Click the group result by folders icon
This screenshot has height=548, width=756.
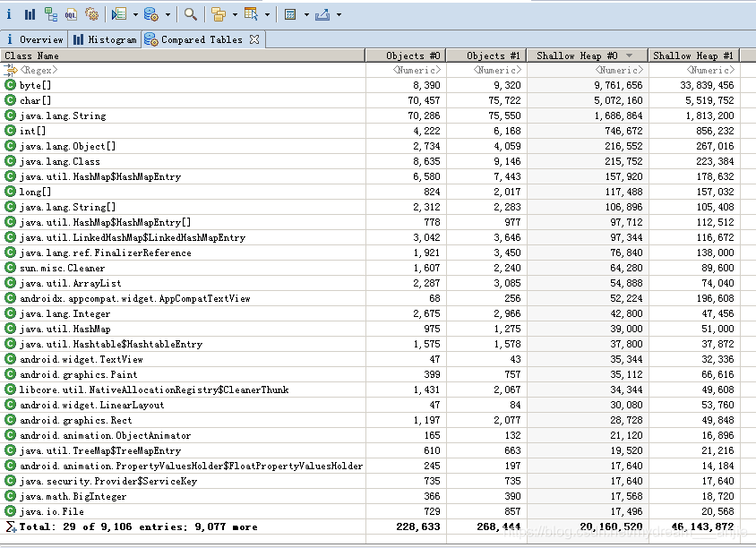coord(219,14)
